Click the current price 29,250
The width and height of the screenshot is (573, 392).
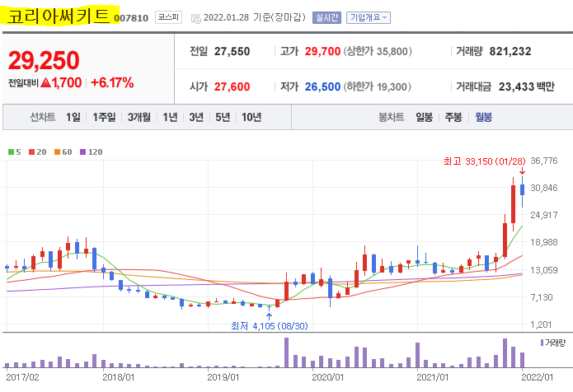coord(44,60)
